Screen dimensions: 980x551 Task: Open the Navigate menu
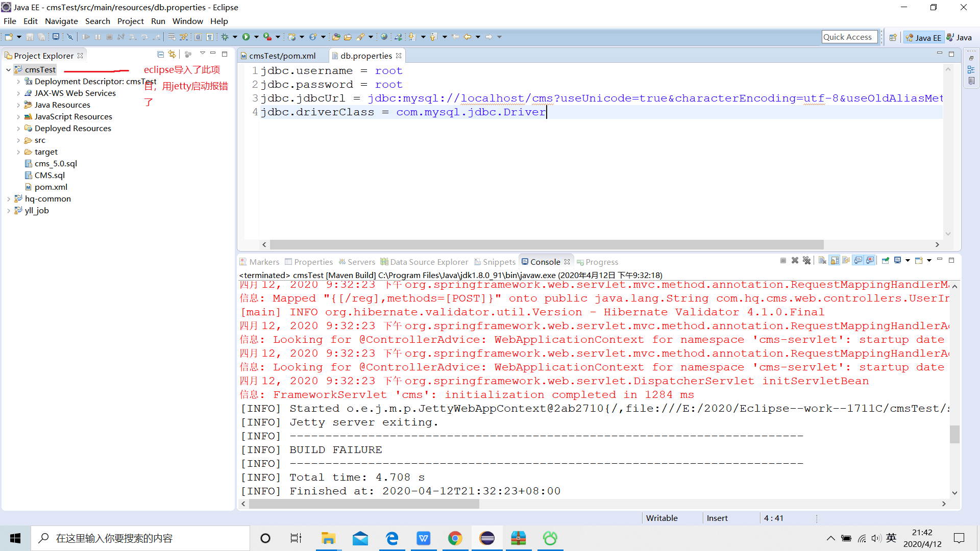[x=61, y=21]
